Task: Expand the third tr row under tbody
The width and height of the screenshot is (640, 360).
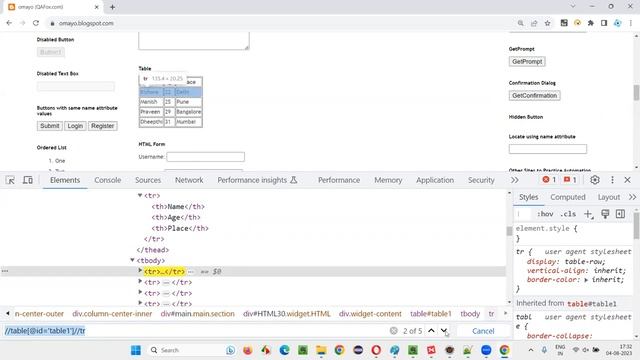Action: 140,293
